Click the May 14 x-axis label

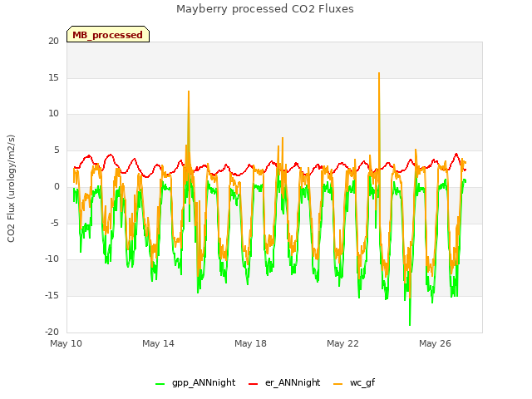click(x=158, y=343)
